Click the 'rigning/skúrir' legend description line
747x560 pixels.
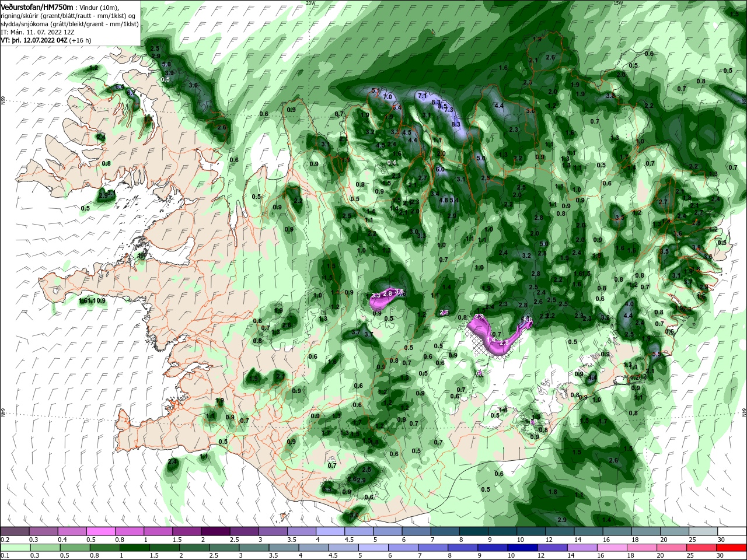pyautogui.click(x=67, y=15)
